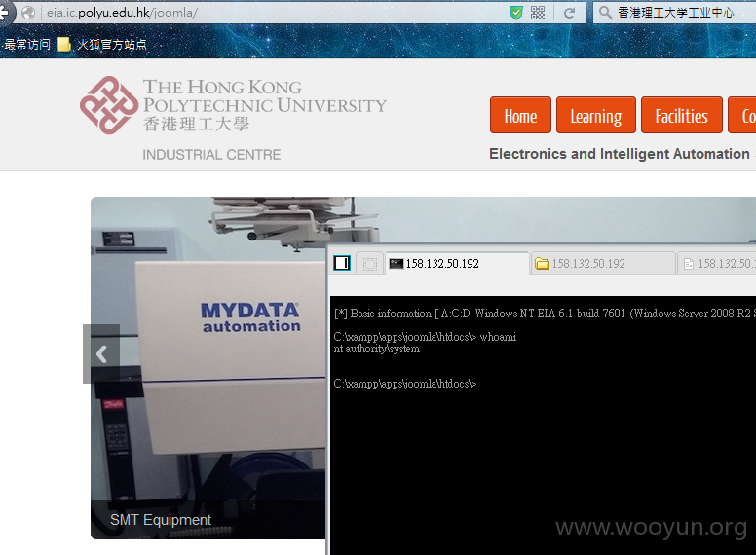Go to previous slide with left chevron
Screen dimensions: 756x555
click(x=101, y=354)
